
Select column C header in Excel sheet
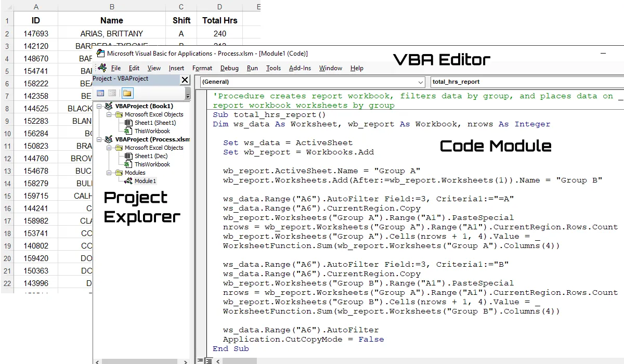point(181,7)
